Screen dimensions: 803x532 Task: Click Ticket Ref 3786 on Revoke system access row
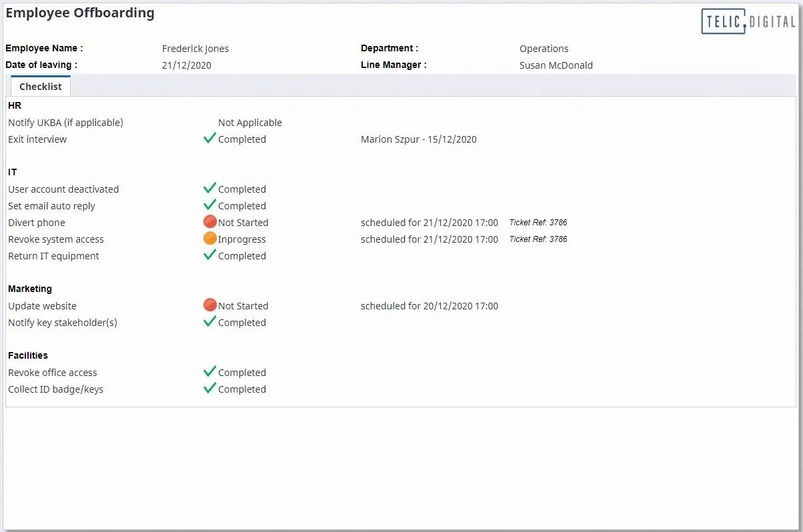(538, 239)
